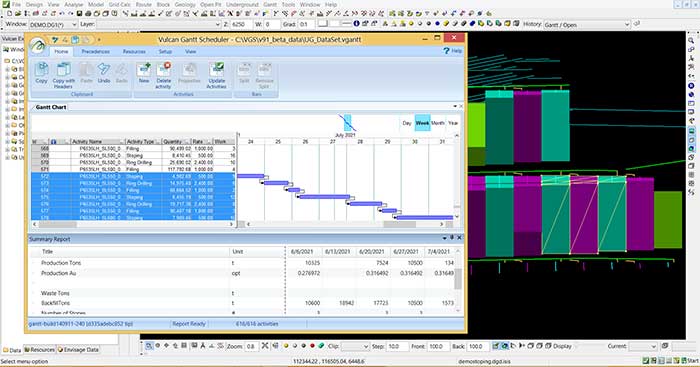Switch to the bottom Resources explorer tab
The width and height of the screenshot is (700, 367).
39,350
